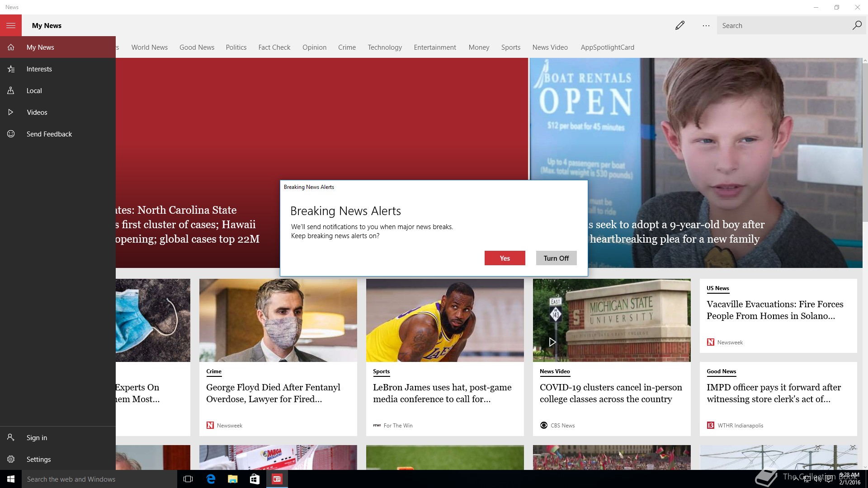868x488 pixels.
Task: Click masked man photo thumbnail
Action: coord(278,320)
